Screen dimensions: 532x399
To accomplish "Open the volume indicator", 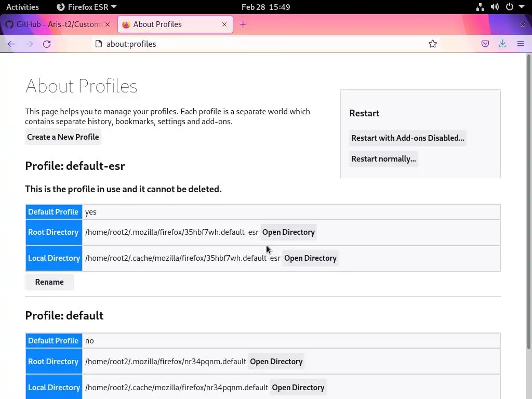I will [x=495, y=7].
